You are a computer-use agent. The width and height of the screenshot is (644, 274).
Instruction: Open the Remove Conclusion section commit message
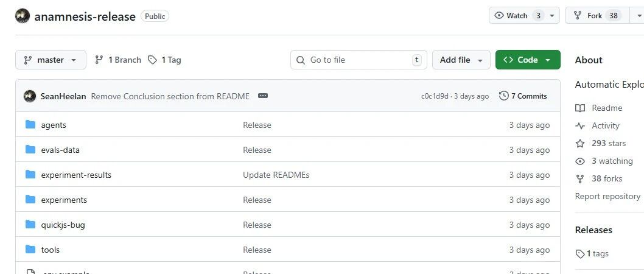[170, 97]
